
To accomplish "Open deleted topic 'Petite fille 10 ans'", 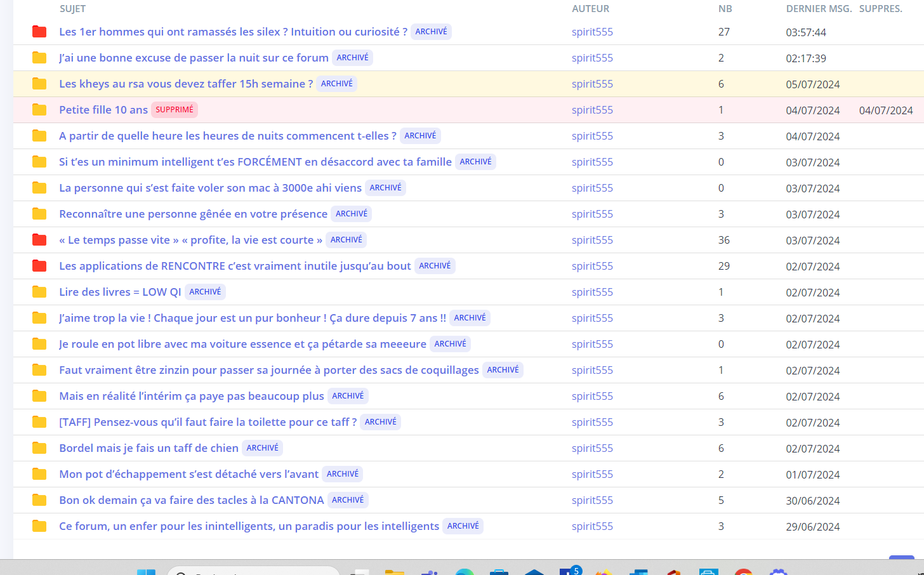I will [103, 110].
